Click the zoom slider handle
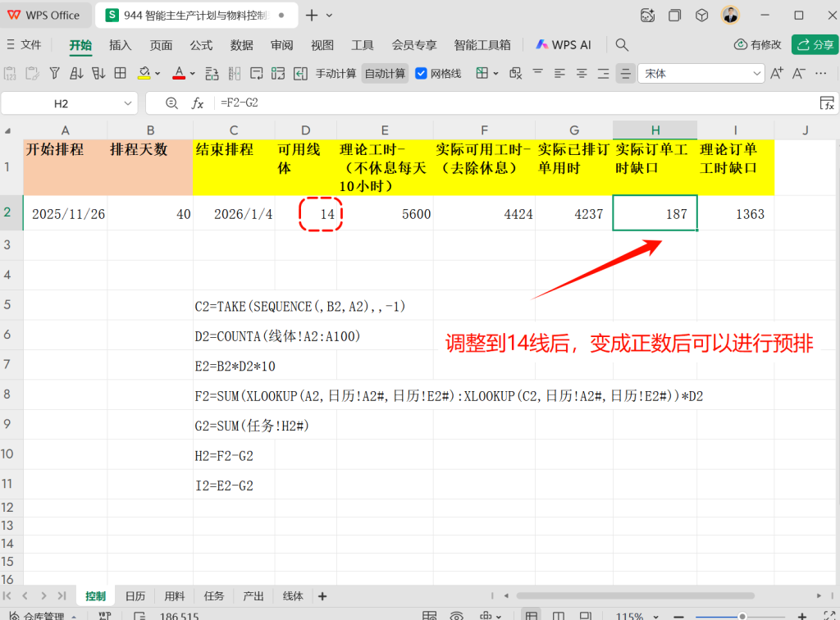This screenshot has height=620, width=840. coord(742,616)
